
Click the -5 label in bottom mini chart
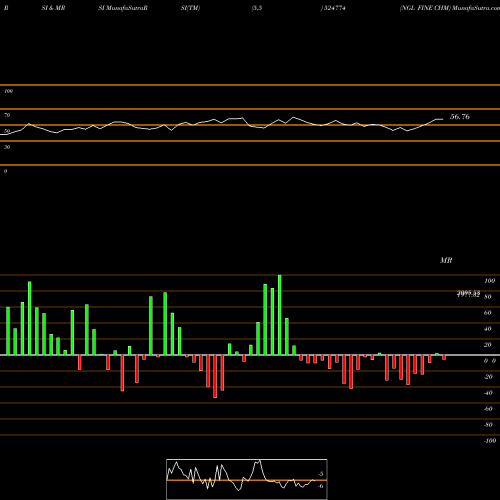[x=320, y=474]
